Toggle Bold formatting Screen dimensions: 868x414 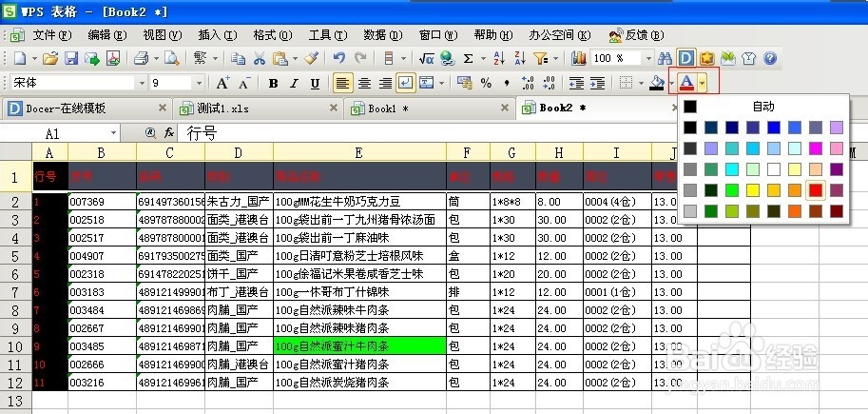[x=274, y=83]
